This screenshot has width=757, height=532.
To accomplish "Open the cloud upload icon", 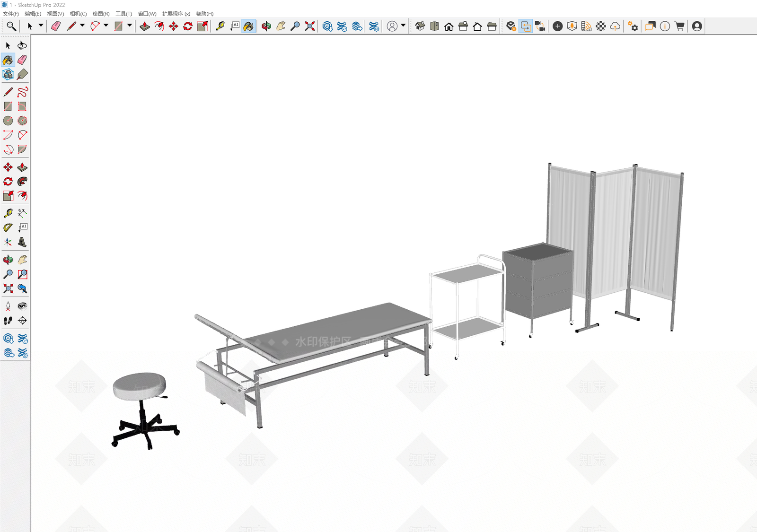I will point(615,26).
